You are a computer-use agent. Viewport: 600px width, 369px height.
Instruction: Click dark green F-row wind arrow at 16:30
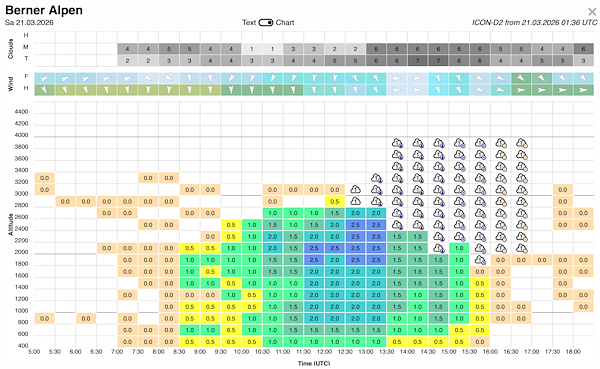(522, 78)
